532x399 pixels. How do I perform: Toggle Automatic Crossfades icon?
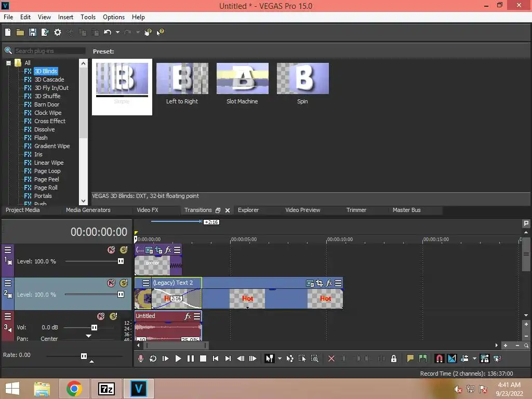click(x=452, y=358)
